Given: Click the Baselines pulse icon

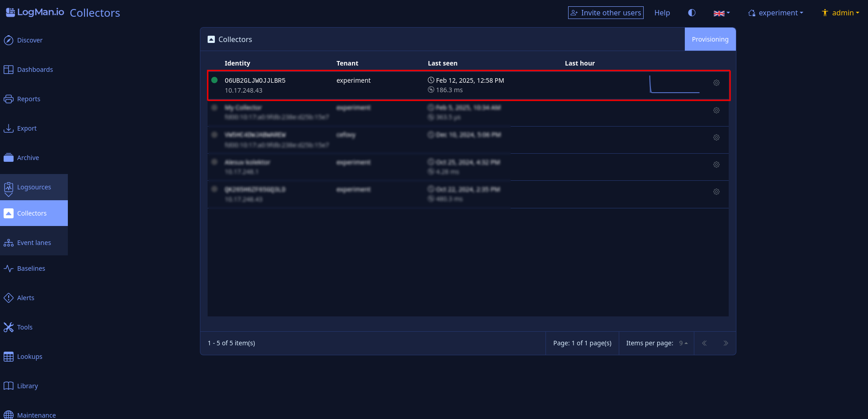Looking at the screenshot, I should tap(9, 268).
